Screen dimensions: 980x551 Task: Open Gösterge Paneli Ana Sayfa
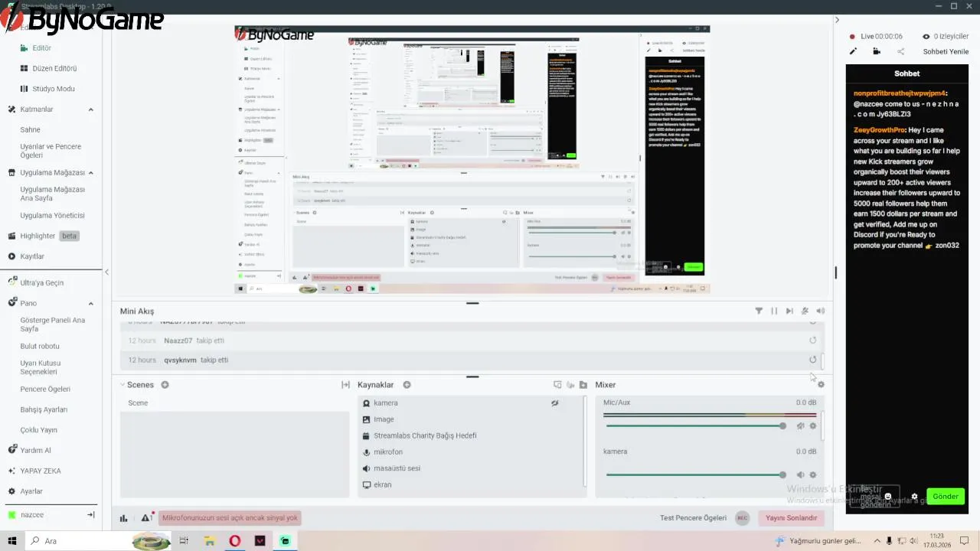pyautogui.click(x=52, y=324)
